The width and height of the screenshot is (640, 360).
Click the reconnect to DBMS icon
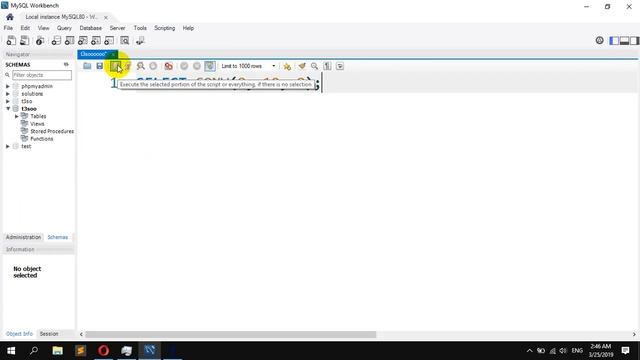coord(140,40)
